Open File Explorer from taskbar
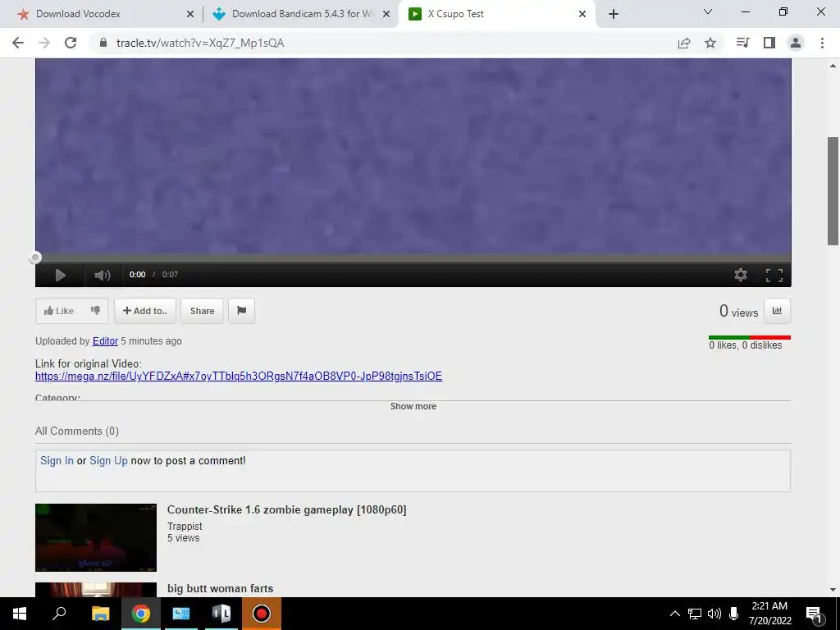 point(100,614)
